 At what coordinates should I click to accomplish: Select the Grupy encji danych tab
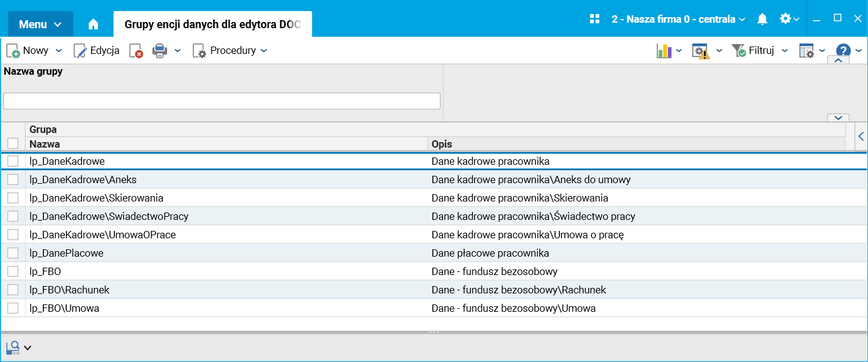[x=212, y=25]
